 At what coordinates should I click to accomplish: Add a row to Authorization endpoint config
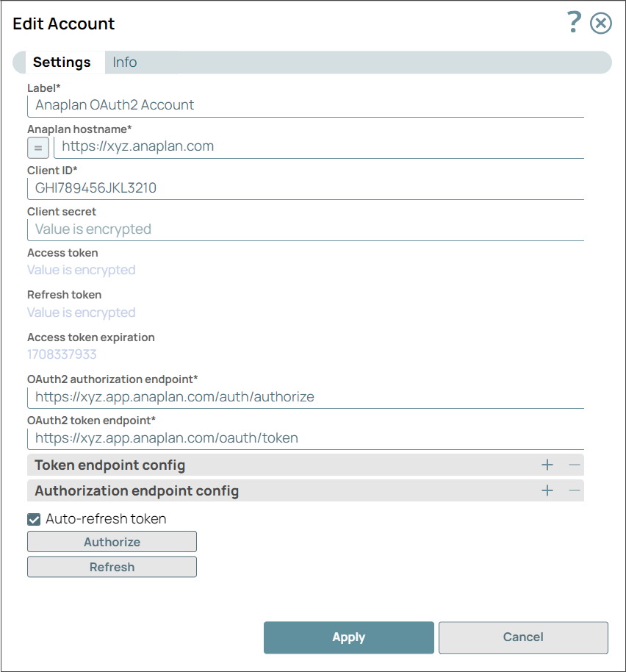[547, 490]
